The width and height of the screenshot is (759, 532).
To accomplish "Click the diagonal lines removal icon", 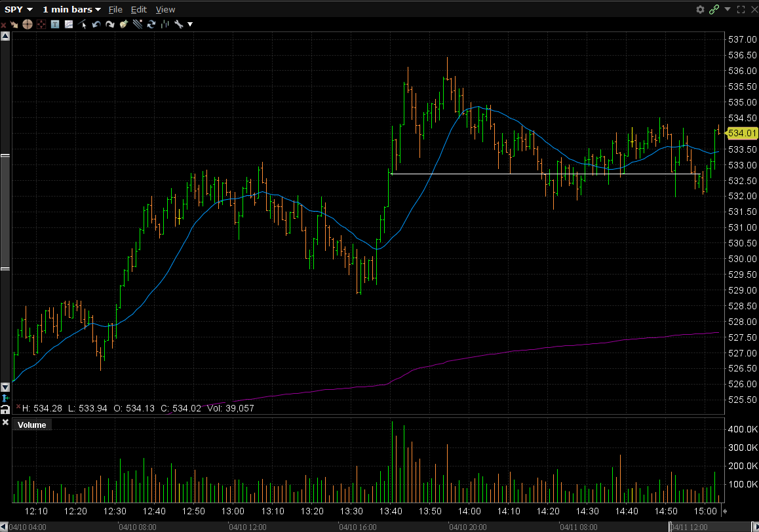I will 138,24.
